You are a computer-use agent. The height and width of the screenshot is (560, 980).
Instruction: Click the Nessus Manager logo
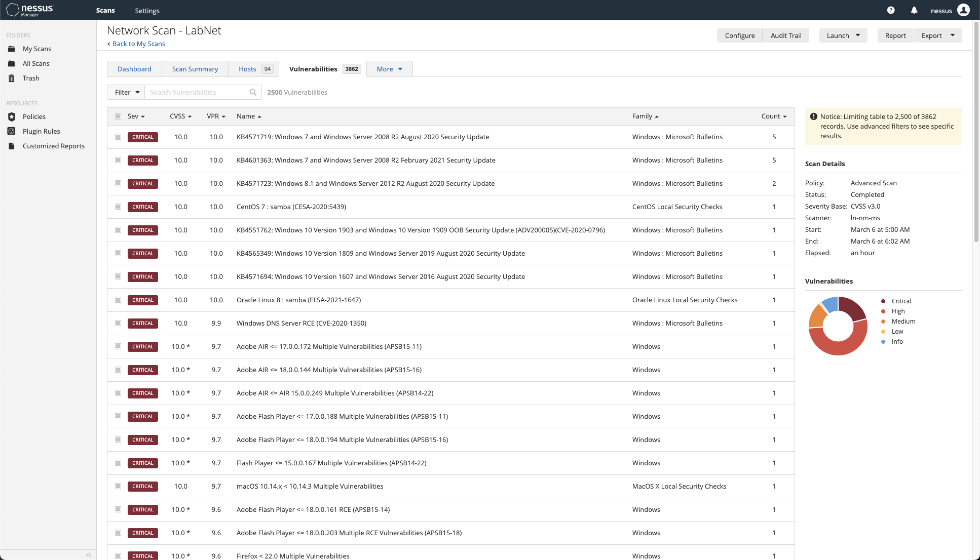pos(29,10)
